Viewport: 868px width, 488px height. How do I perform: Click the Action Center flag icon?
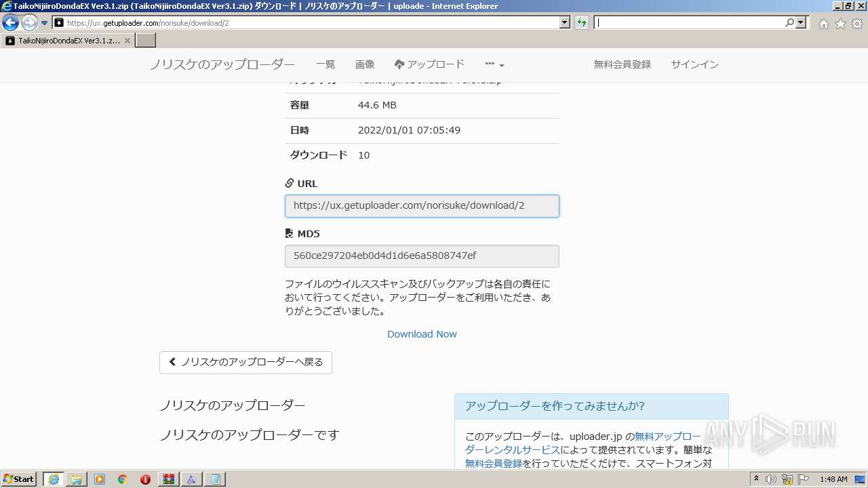804,479
